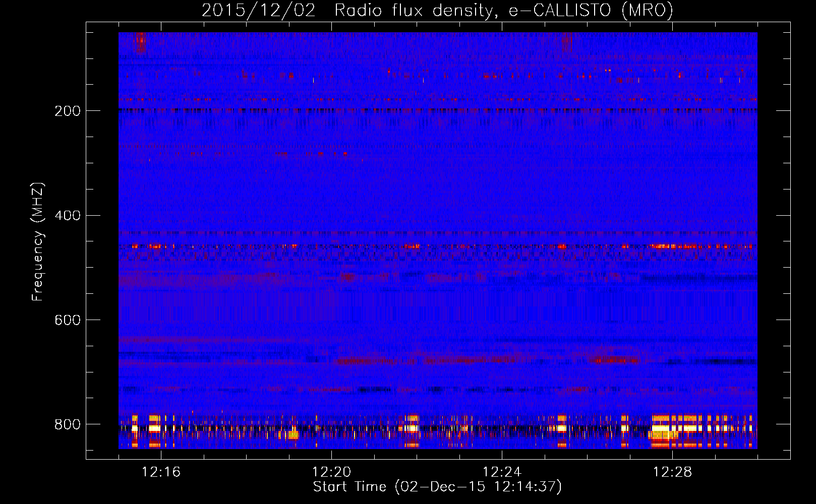Click the 'Frequency (MHZ)' axis label
Viewport: 816px width, 504px height.
coord(38,242)
